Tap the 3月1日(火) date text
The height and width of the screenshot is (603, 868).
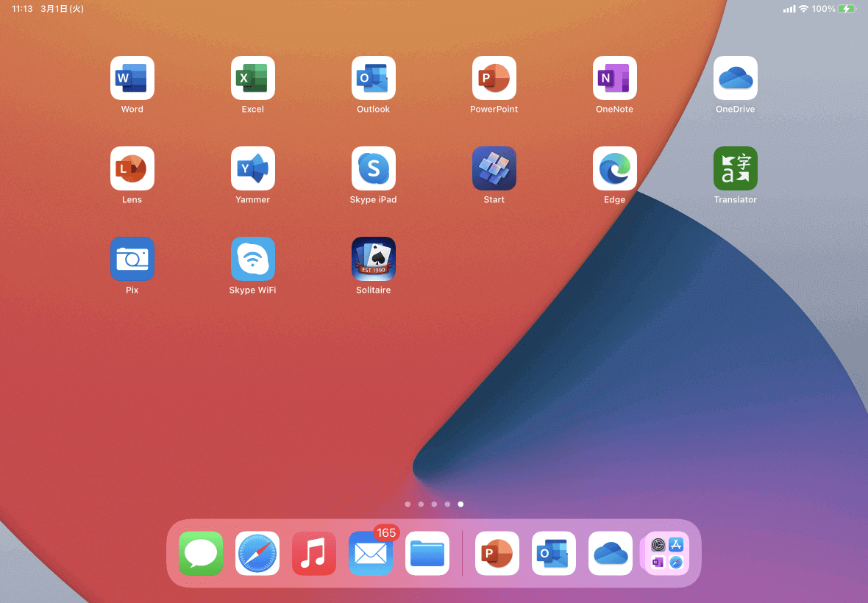click(62, 9)
